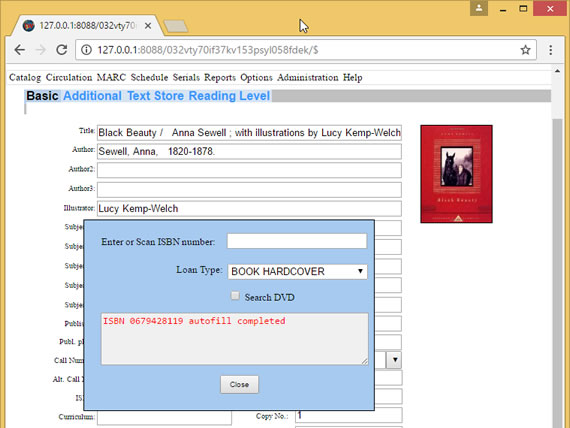Bookmark page using star icon
Screen dimensions: 570x428
525,50
